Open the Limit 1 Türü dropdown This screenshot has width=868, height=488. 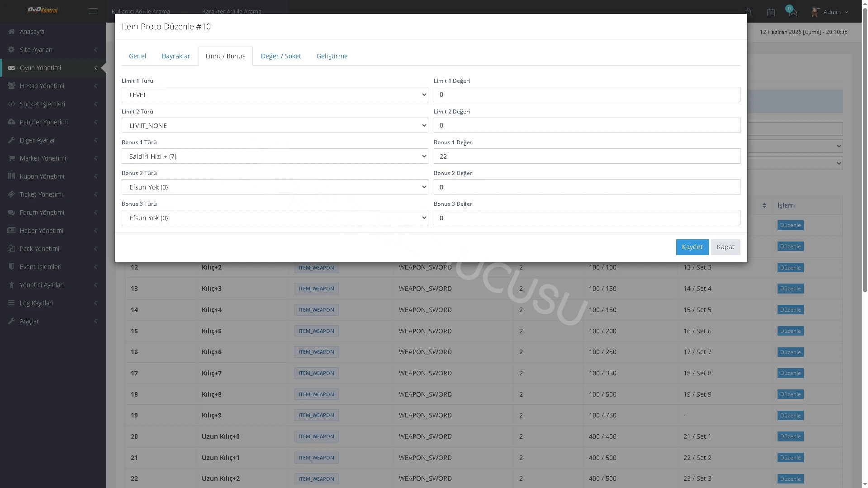tap(275, 95)
